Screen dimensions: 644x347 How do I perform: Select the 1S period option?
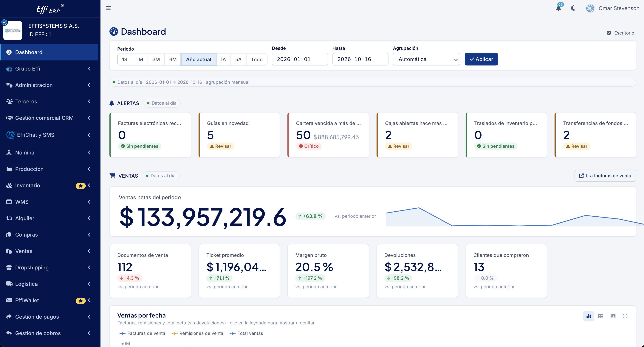[125, 59]
